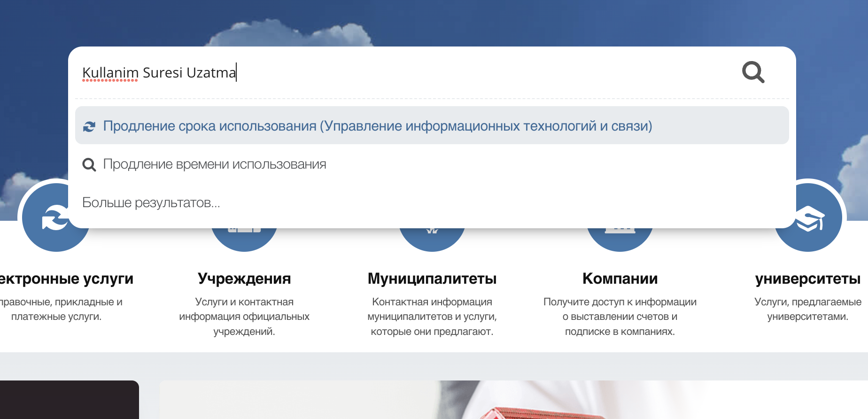Click the dark panel at bottom left
This screenshot has width=868, height=419.
[x=69, y=400]
